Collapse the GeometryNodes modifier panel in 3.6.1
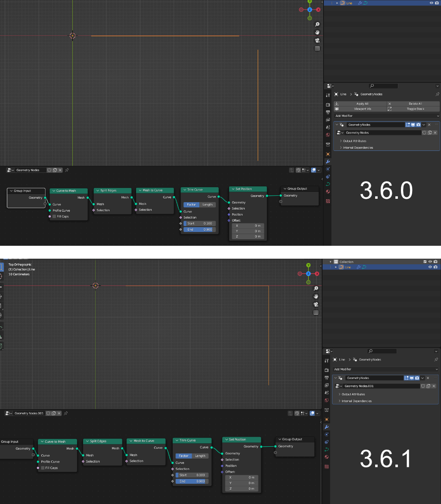The image size is (441, 504). coord(335,378)
